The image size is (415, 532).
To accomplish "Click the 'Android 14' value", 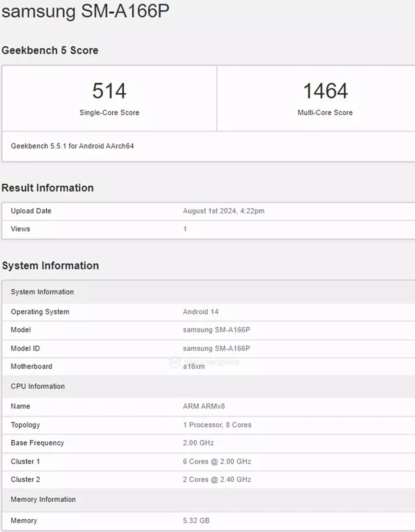I will click(201, 312).
